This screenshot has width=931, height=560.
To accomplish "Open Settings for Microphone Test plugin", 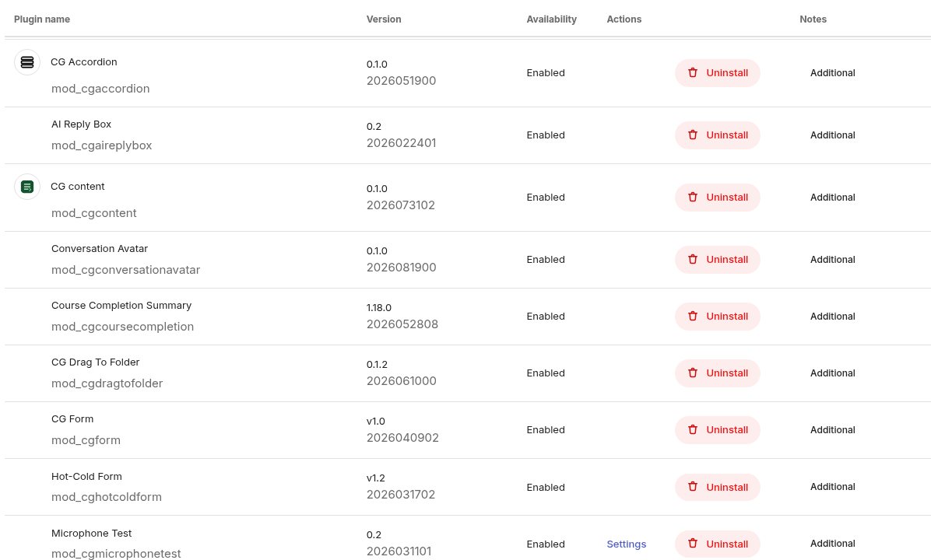I will click(627, 544).
